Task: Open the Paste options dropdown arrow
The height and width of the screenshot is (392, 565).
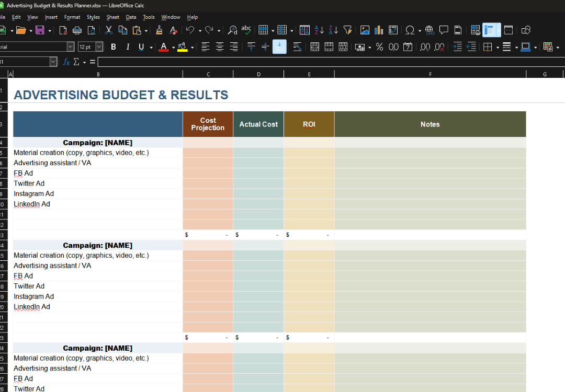Action: 146,31
